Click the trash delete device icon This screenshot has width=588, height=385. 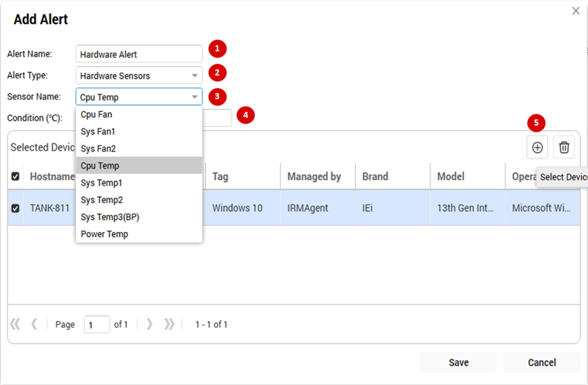564,148
